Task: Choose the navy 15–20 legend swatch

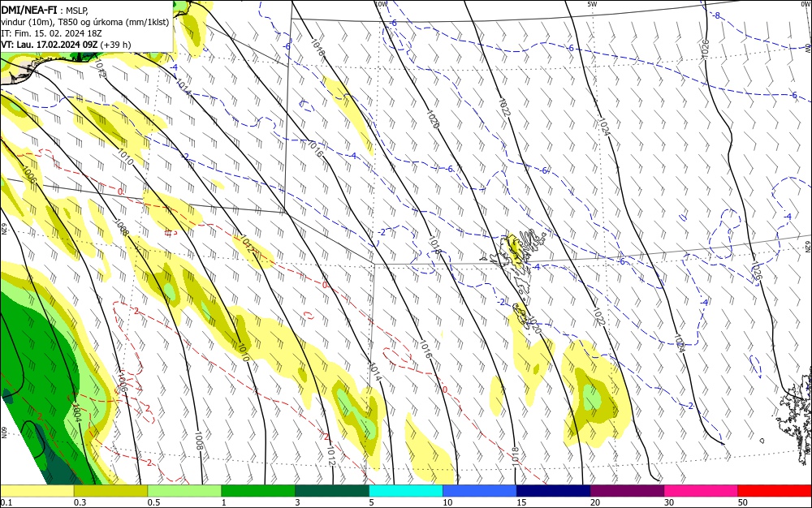Action: click(x=553, y=491)
